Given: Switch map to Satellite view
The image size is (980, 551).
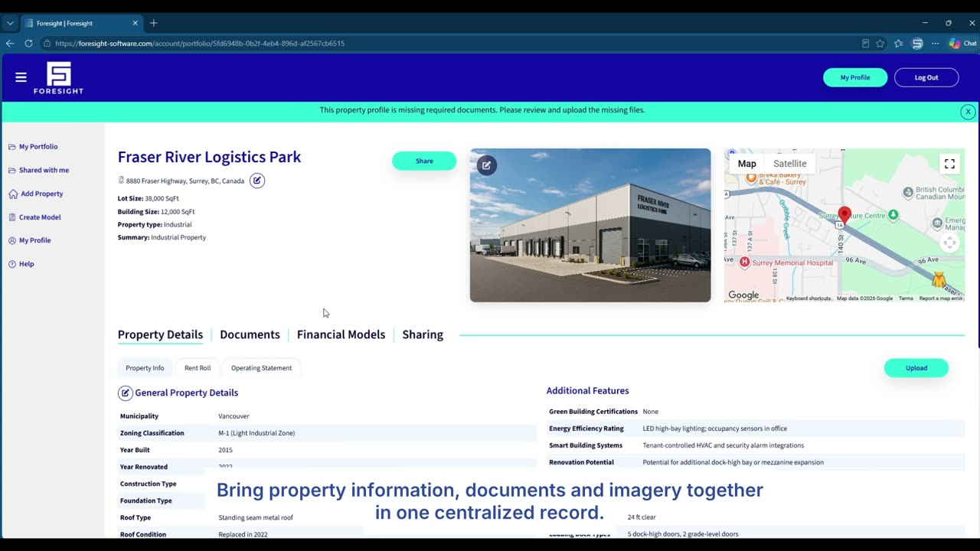Looking at the screenshot, I should [789, 164].
